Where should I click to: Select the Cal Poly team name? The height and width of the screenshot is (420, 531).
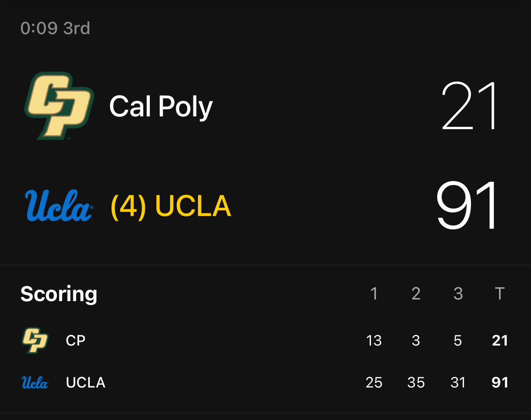[161, 107]
